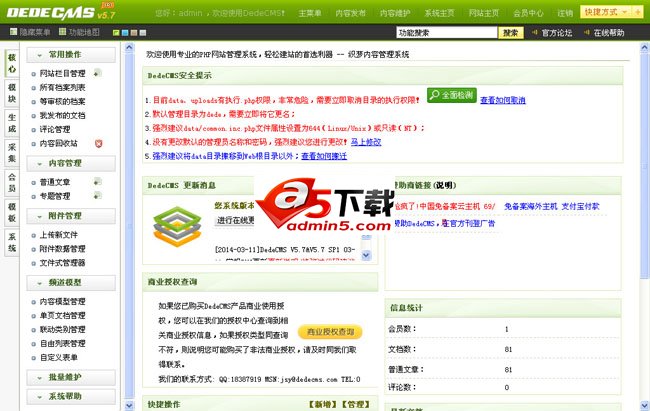This screenshot has height=411, width=650.
Task: Expand the 批量维护 section
Action: 71,377
